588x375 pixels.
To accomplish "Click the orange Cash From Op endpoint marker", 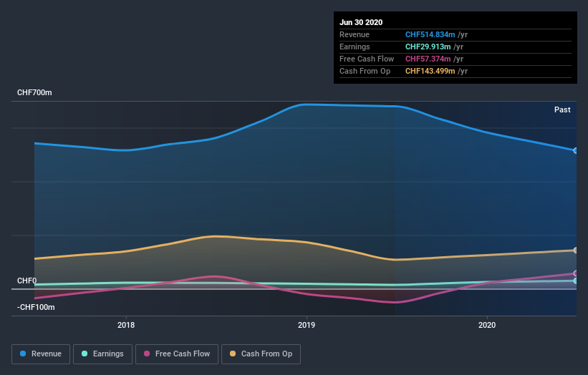I will 576,250.
